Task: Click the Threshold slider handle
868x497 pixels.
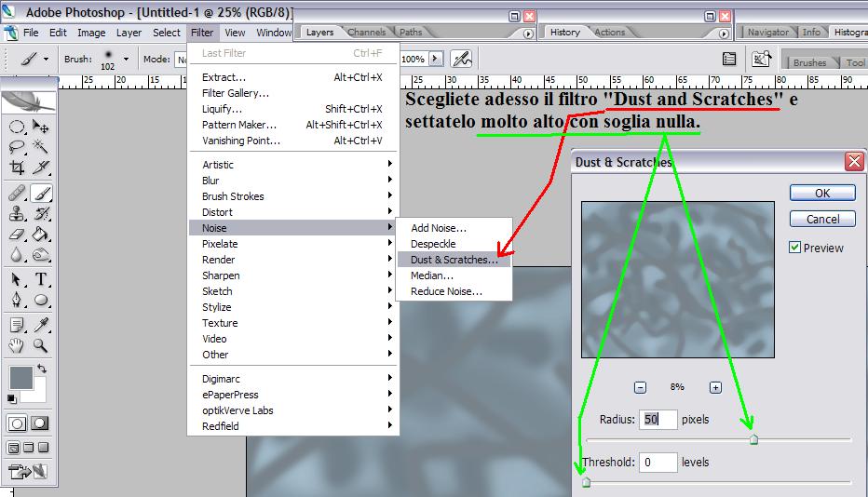Action: pos(587,483)
